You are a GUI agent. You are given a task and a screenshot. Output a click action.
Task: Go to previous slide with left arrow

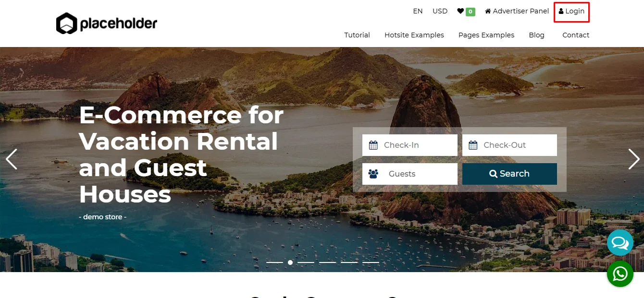[12, 159]
